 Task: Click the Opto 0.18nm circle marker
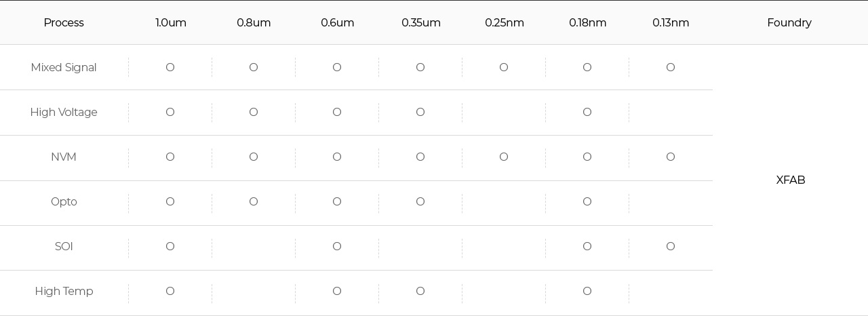pos(587,201)
